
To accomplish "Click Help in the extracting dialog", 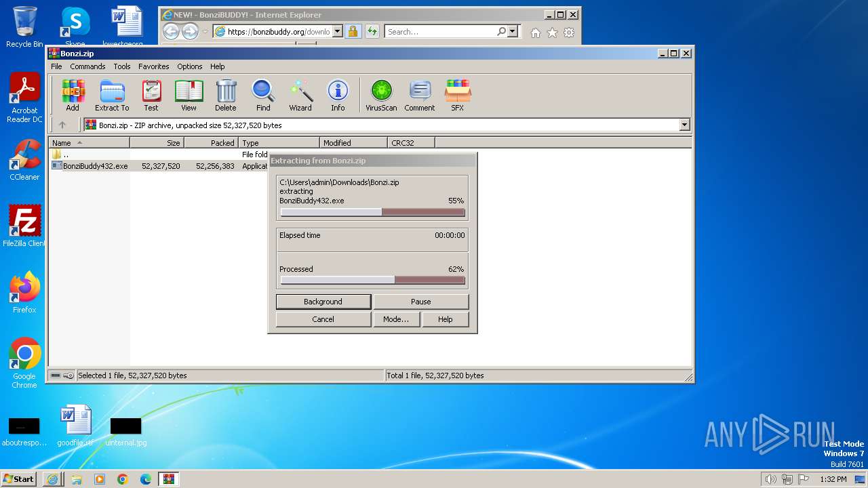I will (445, 319).
